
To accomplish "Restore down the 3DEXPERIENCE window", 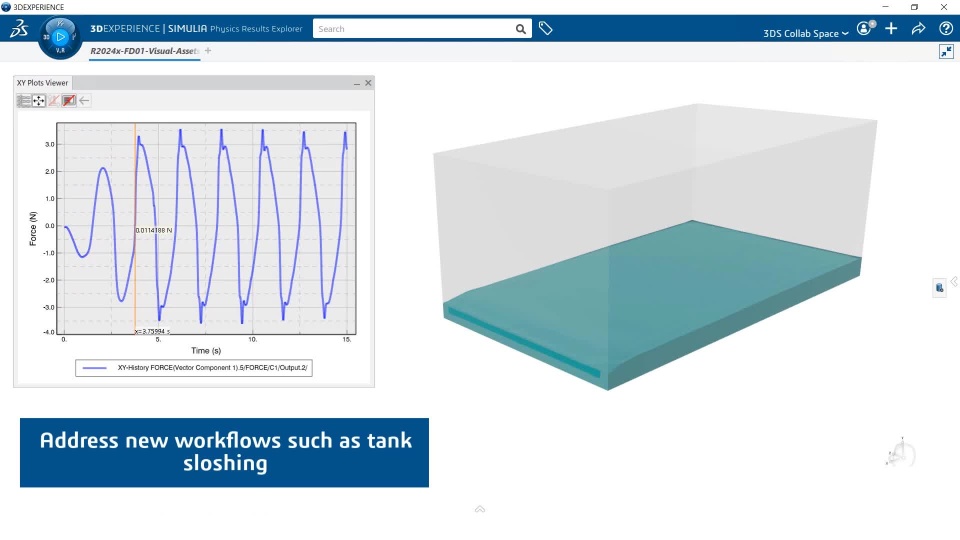I will (x=915, y=7).
